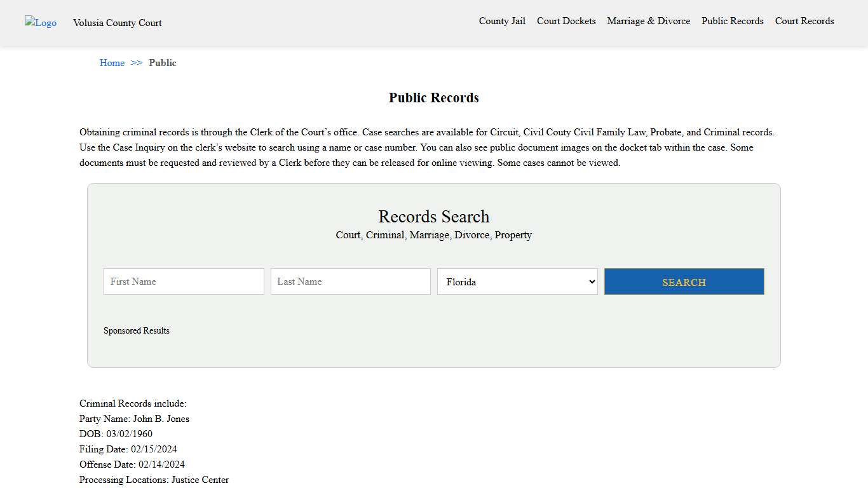Screen dimensions: 868x488
Task: Open the County Jail navigation menu item
Action: (502, 21)
